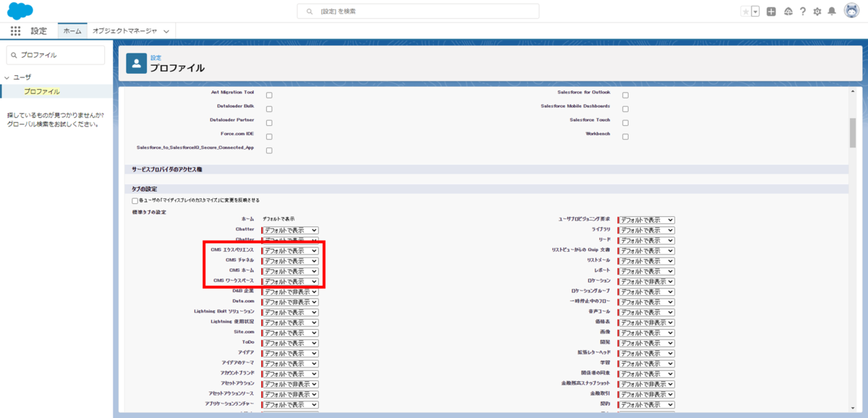The width and height of the screenshot is (868, 418).
Task: Open the Data.com tab visibility dropdown
Action: coord(290,302)
